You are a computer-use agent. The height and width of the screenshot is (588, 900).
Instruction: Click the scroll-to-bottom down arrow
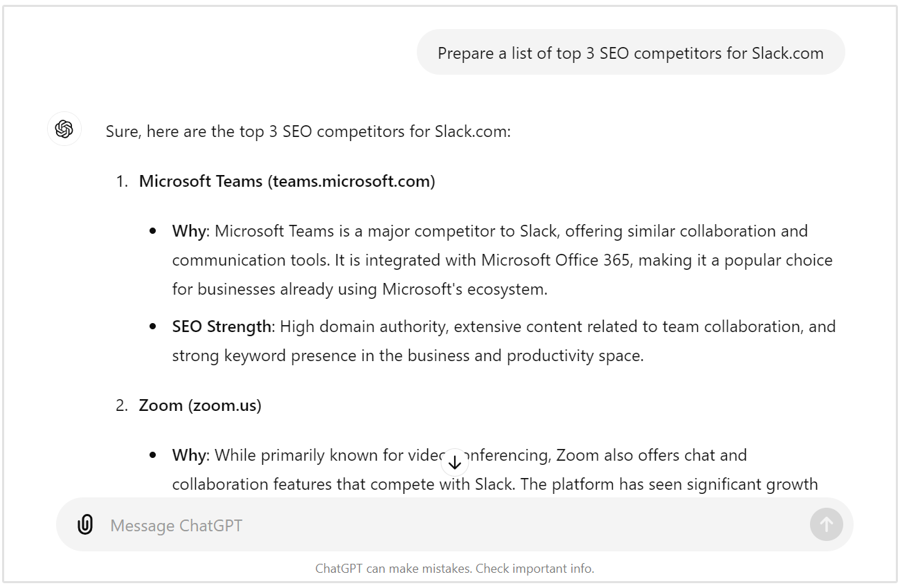(x=455, y=463)
